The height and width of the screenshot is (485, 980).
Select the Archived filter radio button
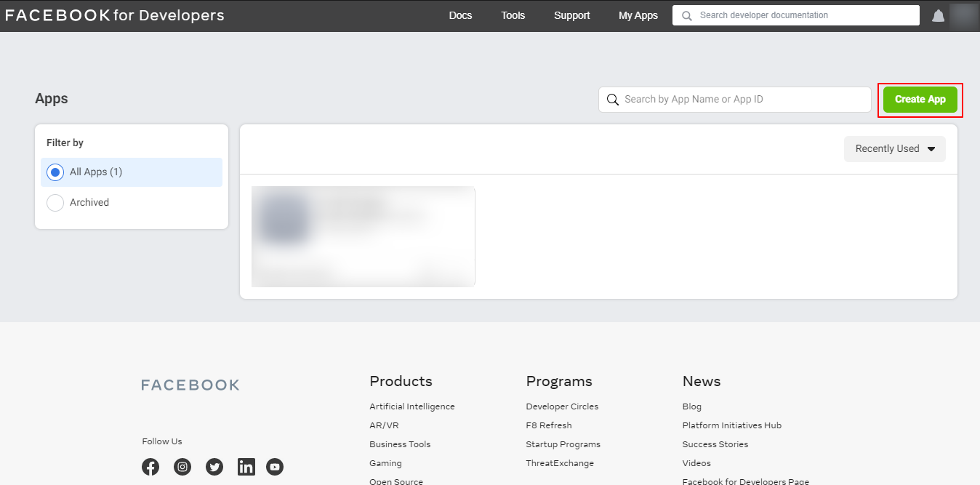[55, 203]
